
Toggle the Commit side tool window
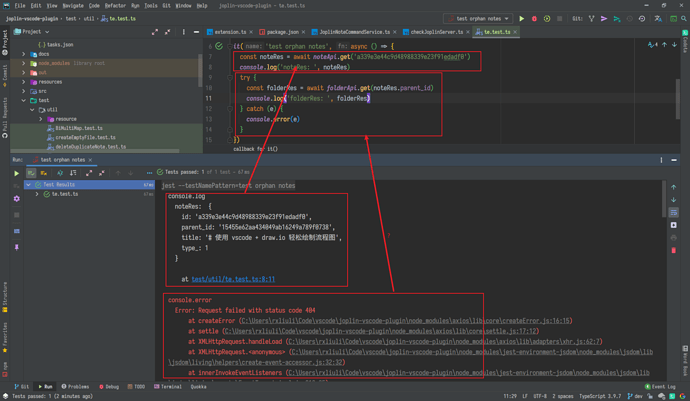pos(5,76)
